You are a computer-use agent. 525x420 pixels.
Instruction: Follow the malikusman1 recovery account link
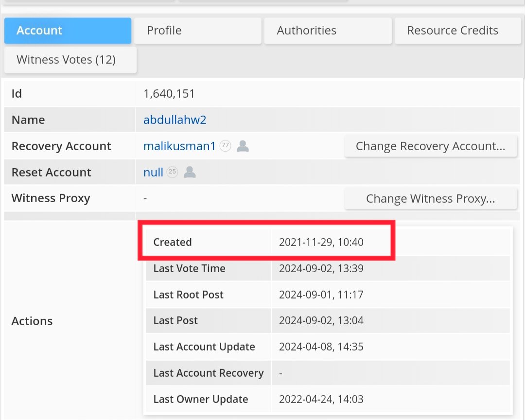[x=179, y=146]
